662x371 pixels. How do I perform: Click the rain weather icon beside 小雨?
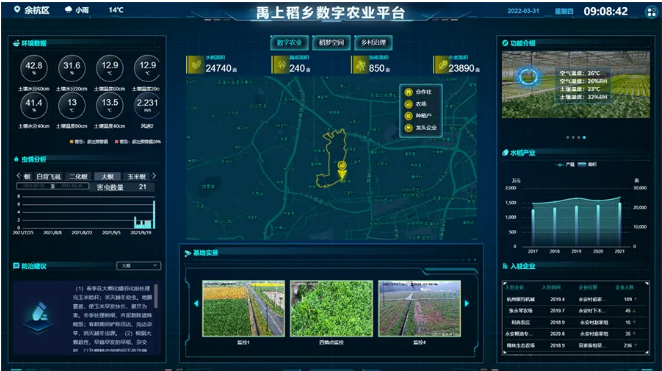[68, 9]
